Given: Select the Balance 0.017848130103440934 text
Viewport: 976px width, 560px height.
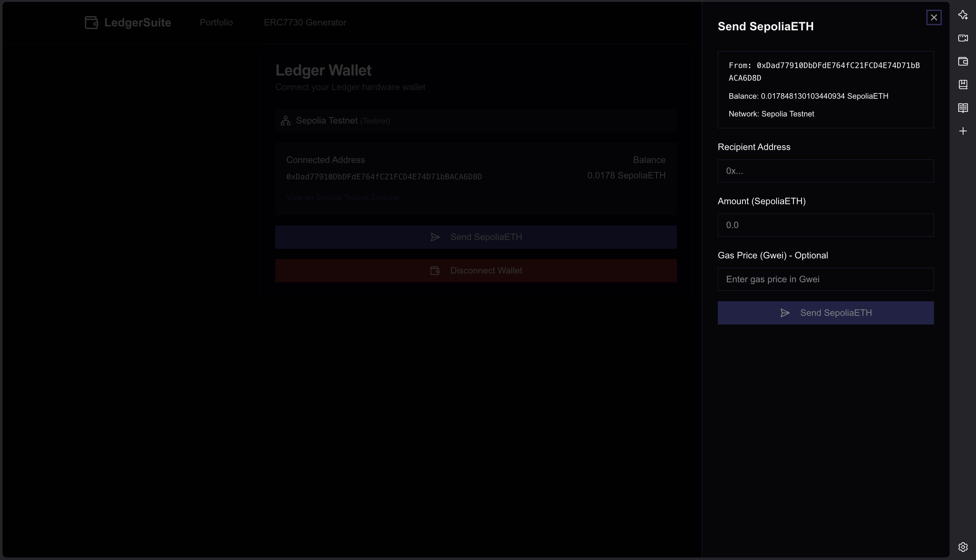Looking at the screenshot, I should (808, 96).
